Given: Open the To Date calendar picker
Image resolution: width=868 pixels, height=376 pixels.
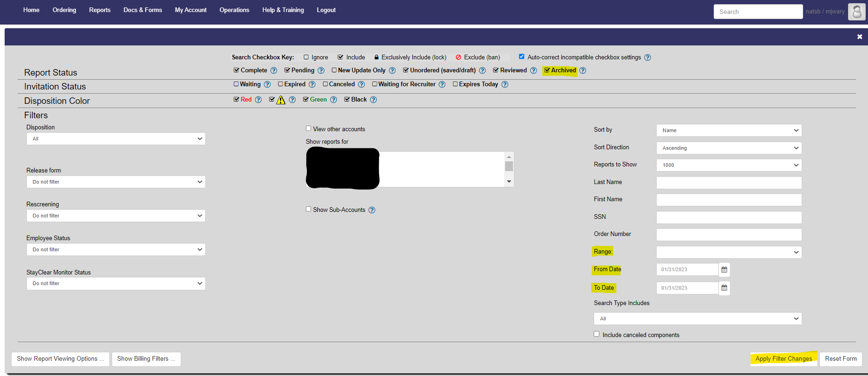Looking at the screenshot, I should point(724,288).
